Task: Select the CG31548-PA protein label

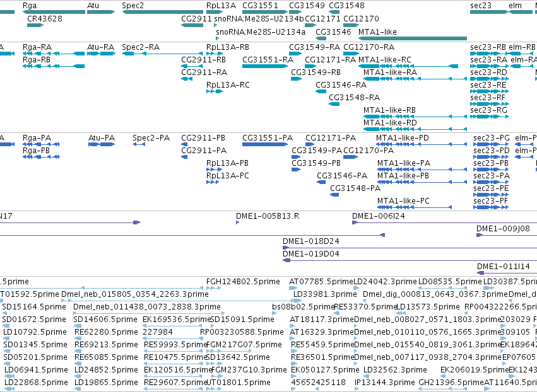Action: click(355, 188)
